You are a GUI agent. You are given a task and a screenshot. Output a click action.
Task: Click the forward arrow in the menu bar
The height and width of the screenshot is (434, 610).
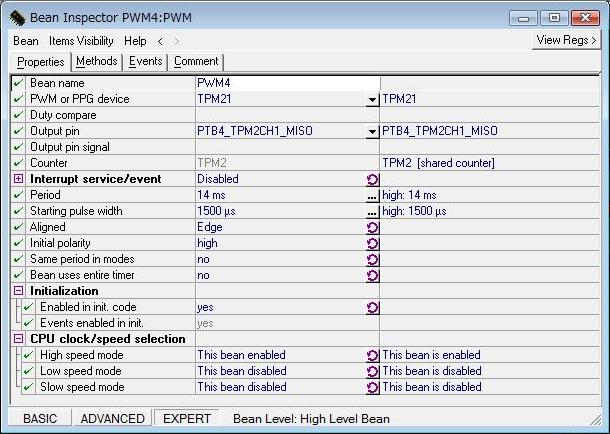(176, 41)
